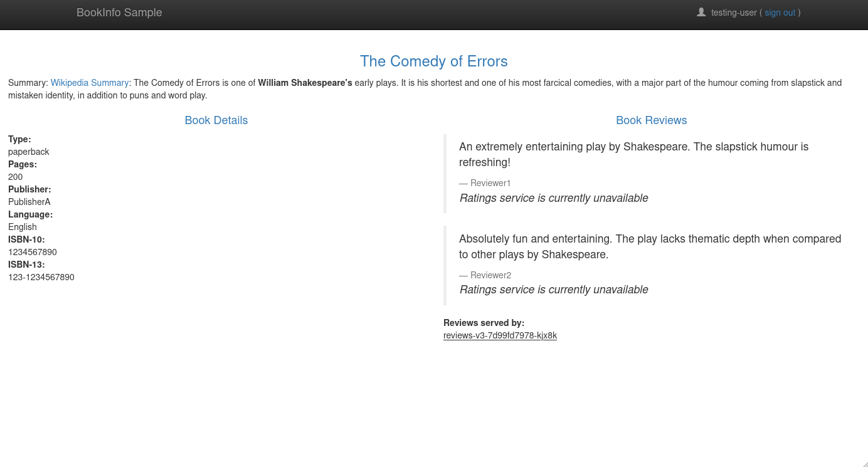Screen dimensions: 868x467
Task: Click the Book Details heading
Action: click(216, 120)
